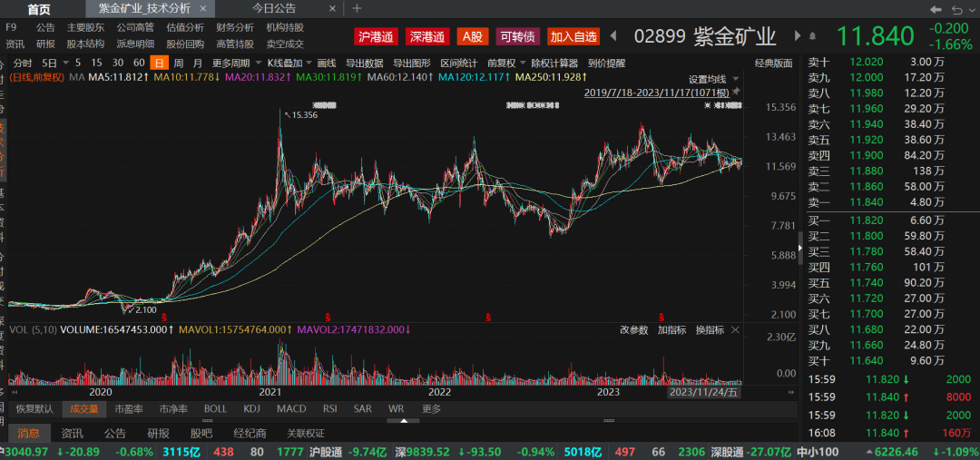Switch to the 股吧 tab in the bottom panel
The image size is (980, 460).
point(201,433)
